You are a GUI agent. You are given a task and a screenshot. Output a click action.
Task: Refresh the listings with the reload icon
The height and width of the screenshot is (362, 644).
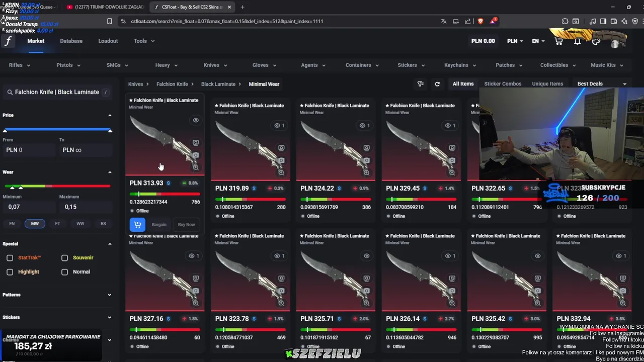click(x=437, y=84)
